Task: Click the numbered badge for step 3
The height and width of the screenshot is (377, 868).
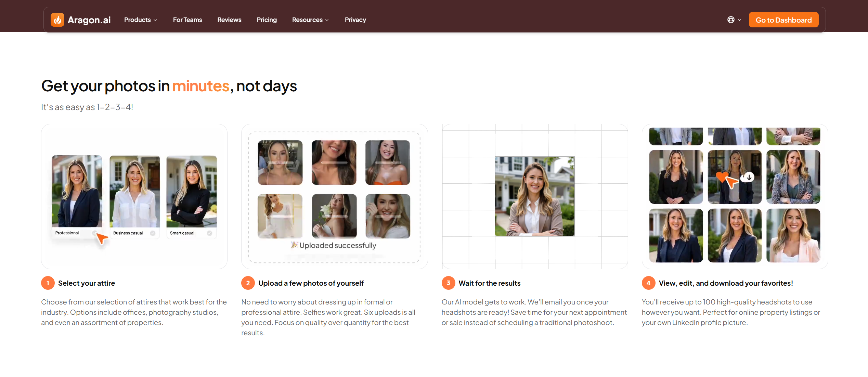Action: 448,283
